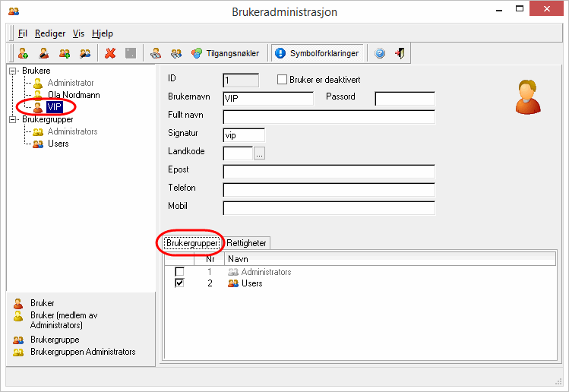
Task: Uncheck the Users group checkbox
Action: pos(179,283)
